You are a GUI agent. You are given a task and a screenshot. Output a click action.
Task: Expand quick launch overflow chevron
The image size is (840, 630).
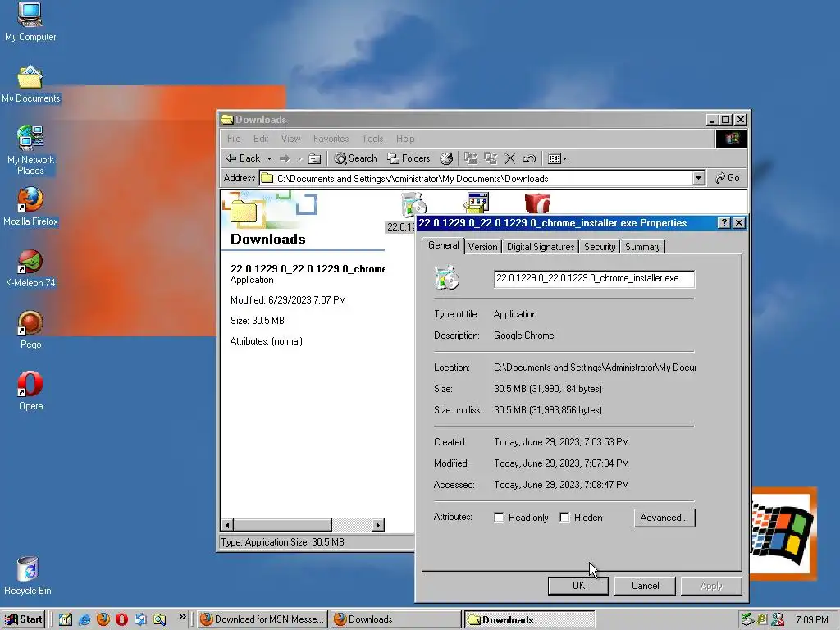point(182,617)
